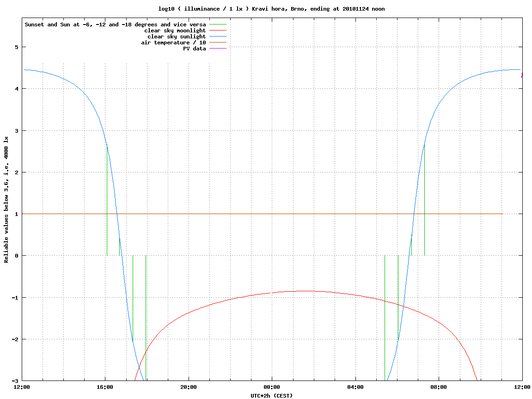Click x-axis tick label 04:00
532x399 pixels.
[x=355, y=387]
